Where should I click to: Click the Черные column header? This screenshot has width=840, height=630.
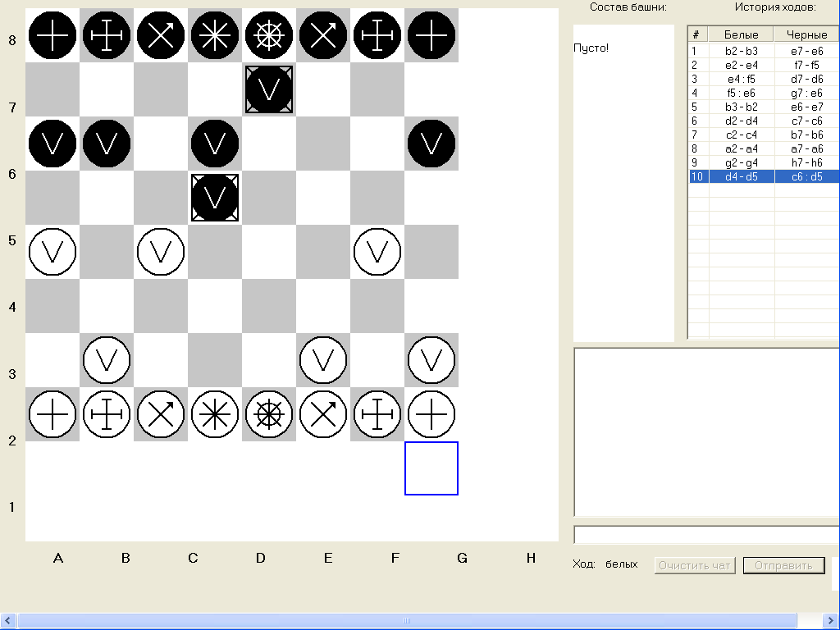point(807,34)
